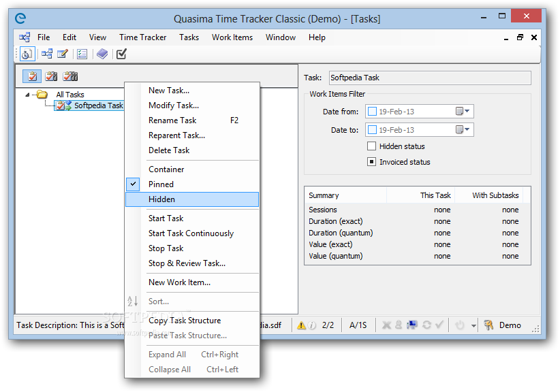Open the Window menu
The height and width of the screenshot is (392, 560).
(281, 37)
